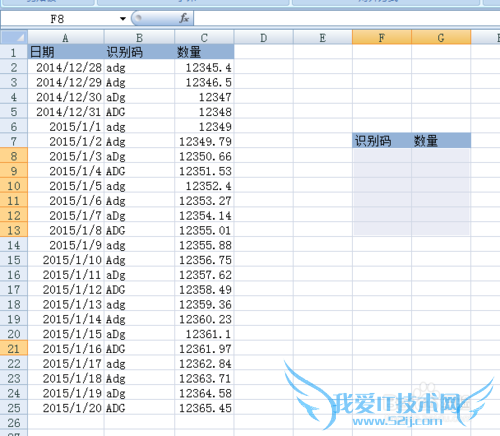Click the ADG cell in row 25

139,408
